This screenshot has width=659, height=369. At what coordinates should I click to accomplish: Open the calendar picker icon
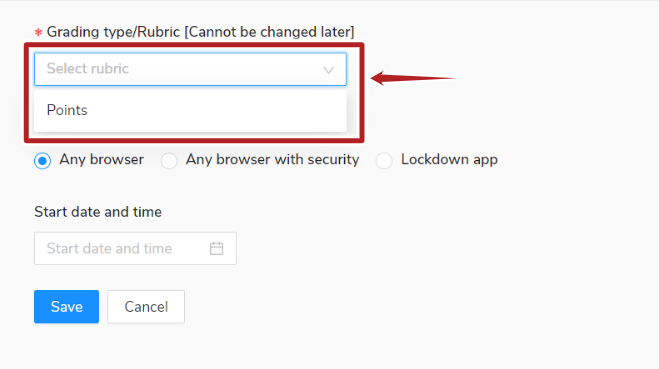[216, 248]
